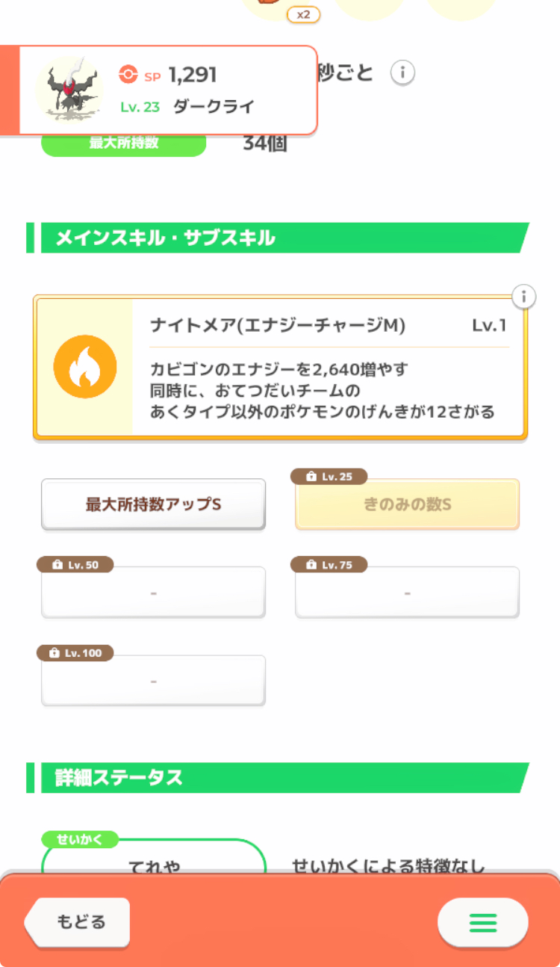560x967 pixels.
Task: Tap the empty Lv. 50 sub skill slot
Action: (153, 593)
